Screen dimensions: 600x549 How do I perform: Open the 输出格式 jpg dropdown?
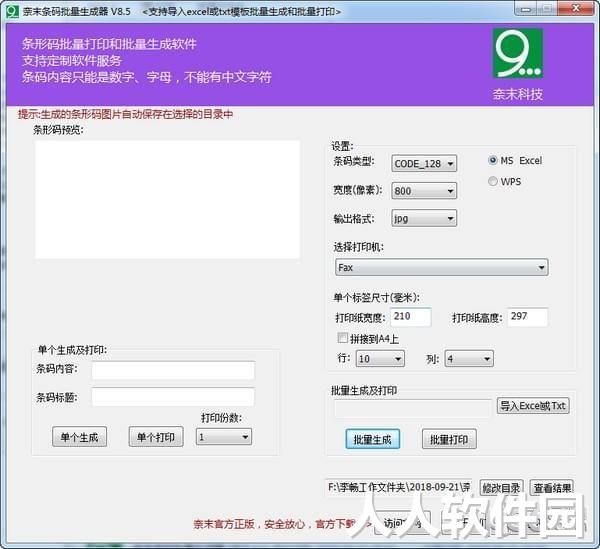click(x=424, y=218)
